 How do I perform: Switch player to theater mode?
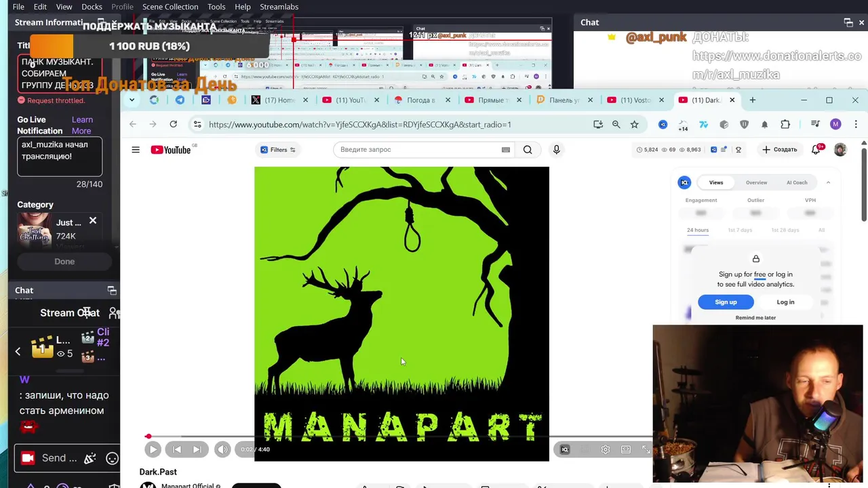click(x=626, y=449)
